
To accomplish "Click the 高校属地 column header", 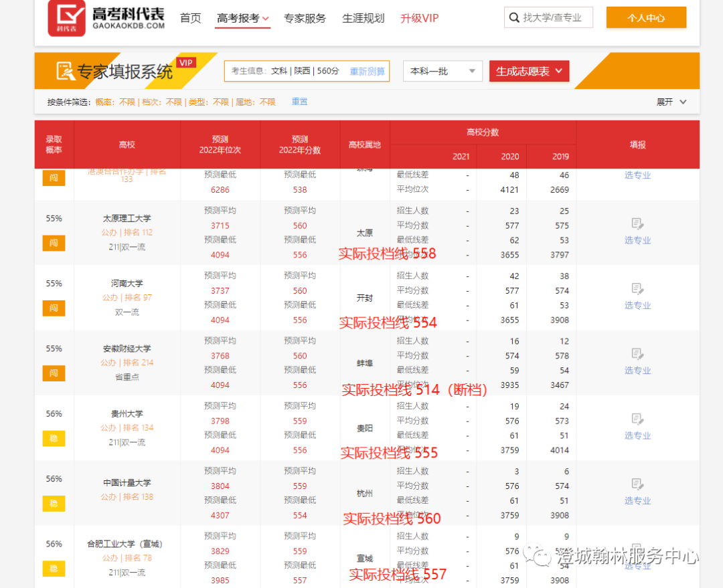I will click(364, 144).
